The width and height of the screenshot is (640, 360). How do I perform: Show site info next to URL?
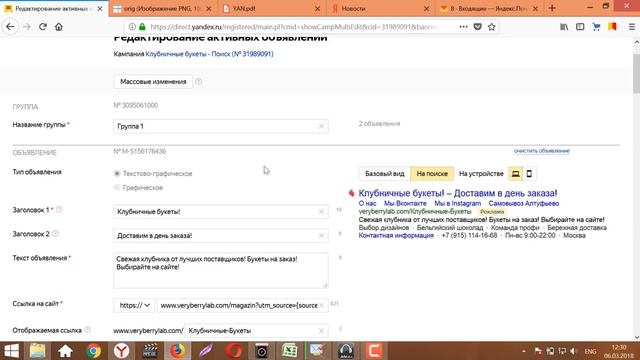click(132, 27)
